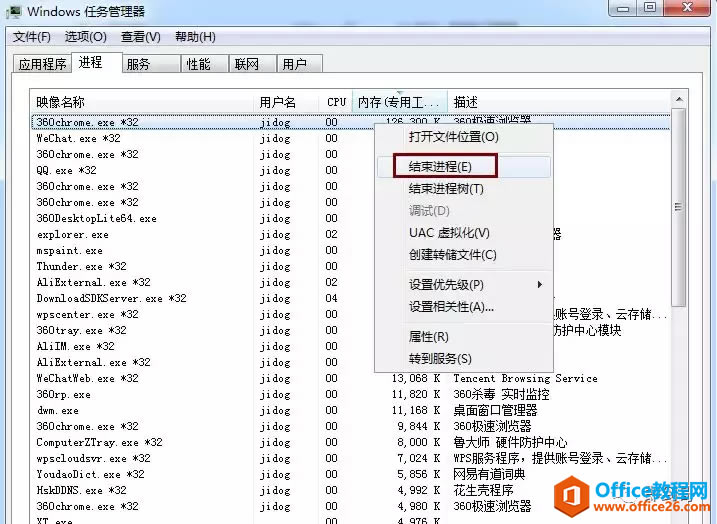717x524 pixels.
Task: Maximize the Task Manager window
Action: pos(650,7)
